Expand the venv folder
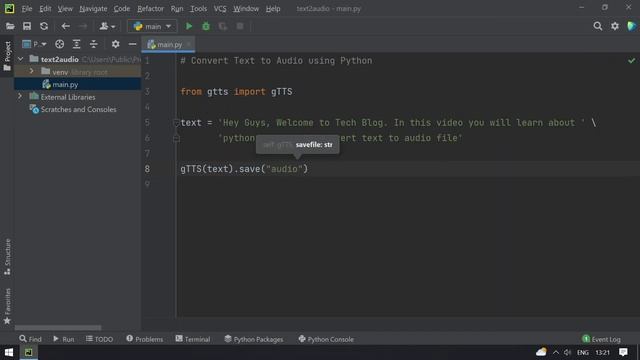Screen dimensions: 640x360 pyautogui.click(x=31, y=71)
